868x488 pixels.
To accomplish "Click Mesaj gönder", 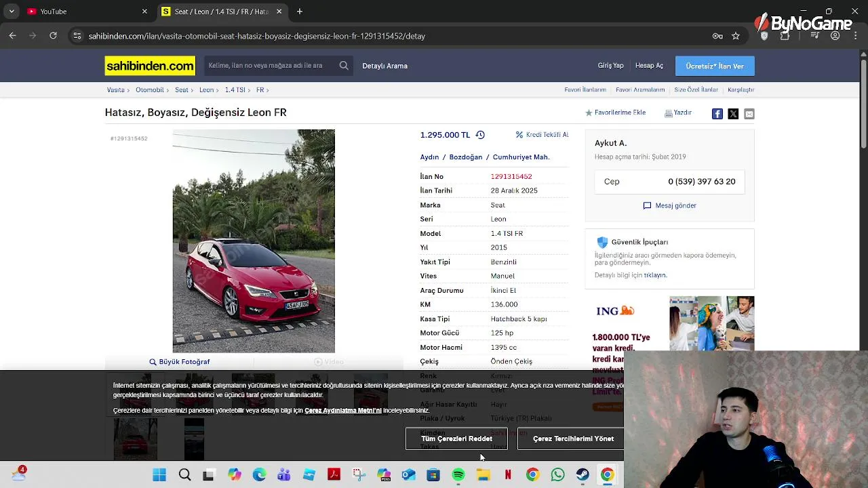I will 670,205.
